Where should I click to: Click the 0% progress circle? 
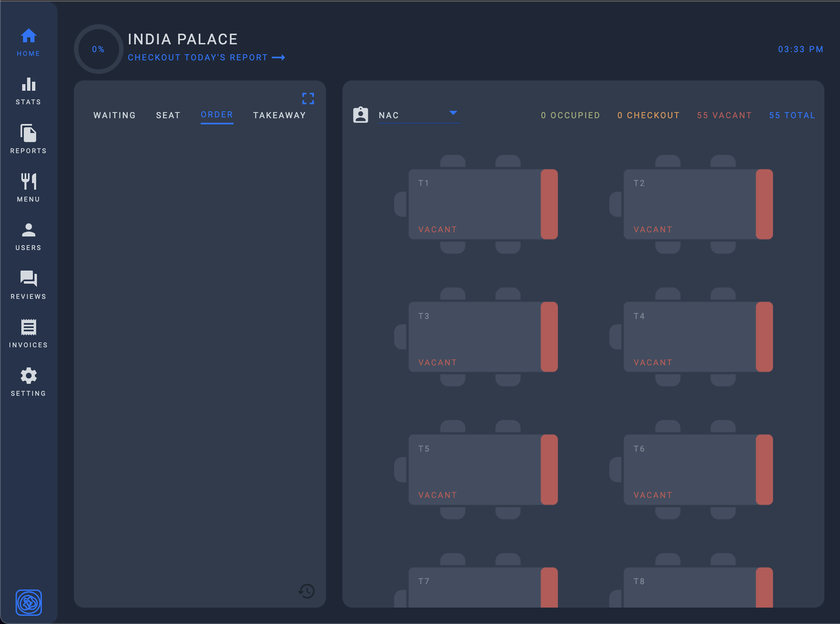(x=99, y=49)
